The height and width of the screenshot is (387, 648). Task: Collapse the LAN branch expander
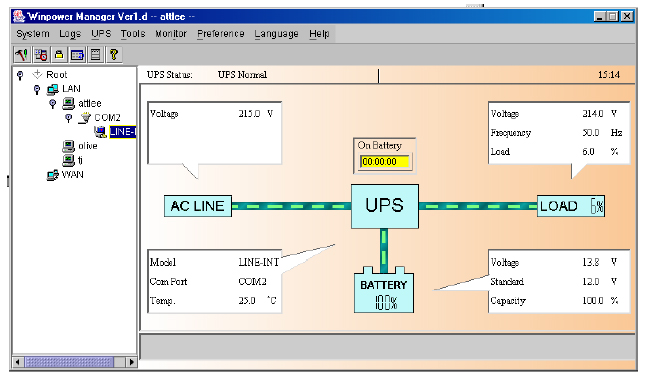coord(37,89)
